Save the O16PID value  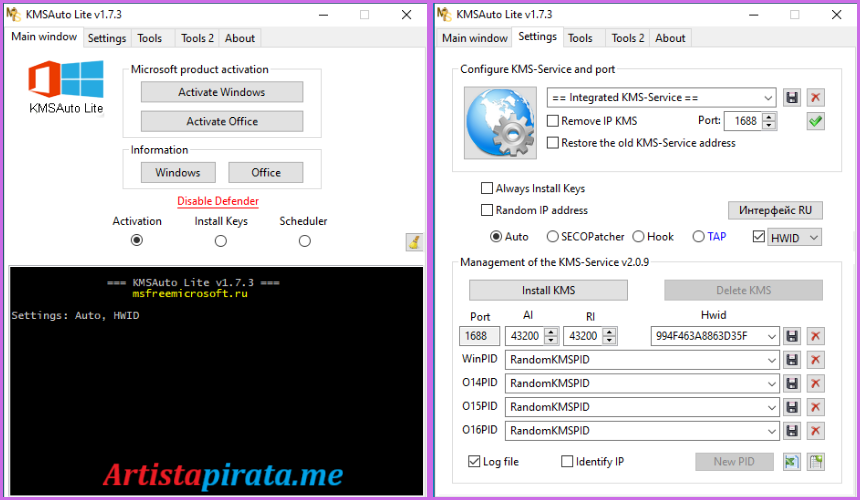(791, 430)
